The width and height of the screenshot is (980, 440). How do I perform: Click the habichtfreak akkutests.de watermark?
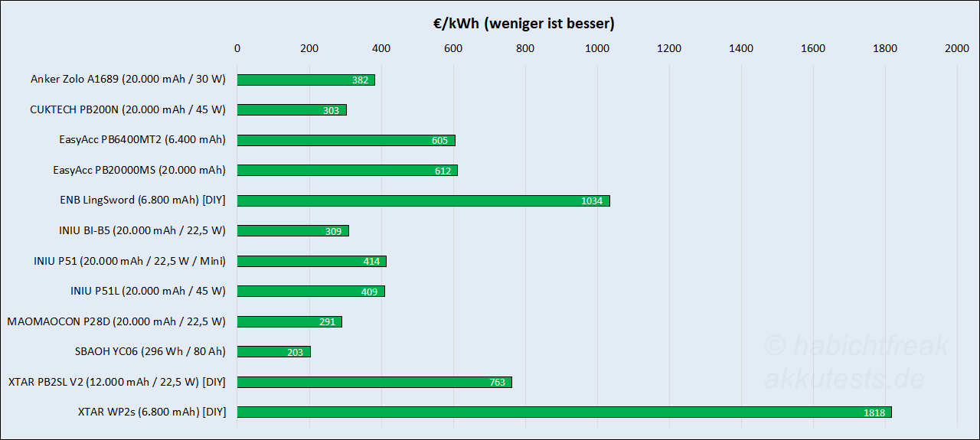pos(855,362)
